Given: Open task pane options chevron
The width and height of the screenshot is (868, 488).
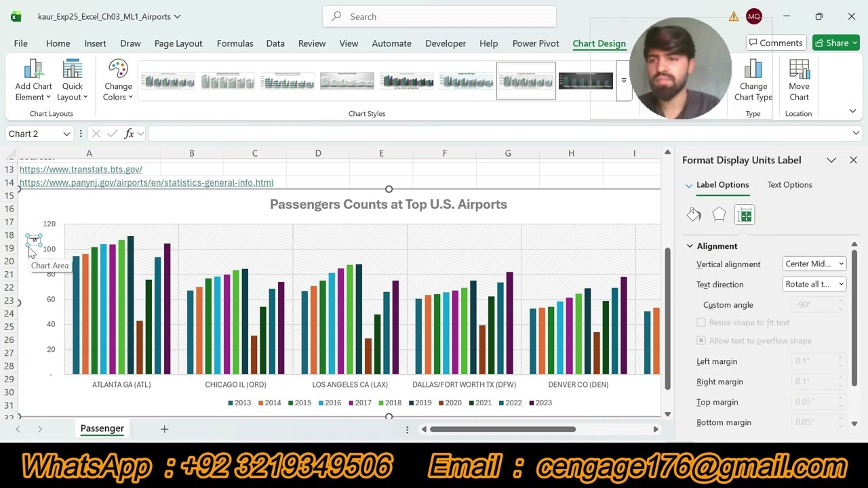Looking at the screenshot, I should coord(831,160).
